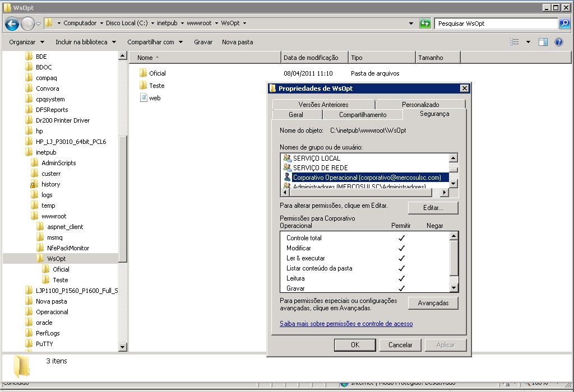
Task: Click the refresh icon beside address bar
Action: (425, 24)
